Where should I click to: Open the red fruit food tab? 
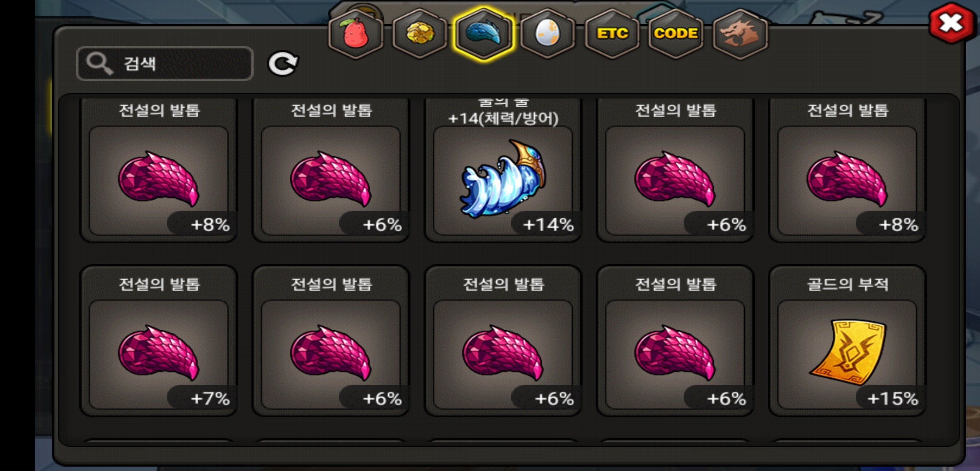tap(356, 34)
